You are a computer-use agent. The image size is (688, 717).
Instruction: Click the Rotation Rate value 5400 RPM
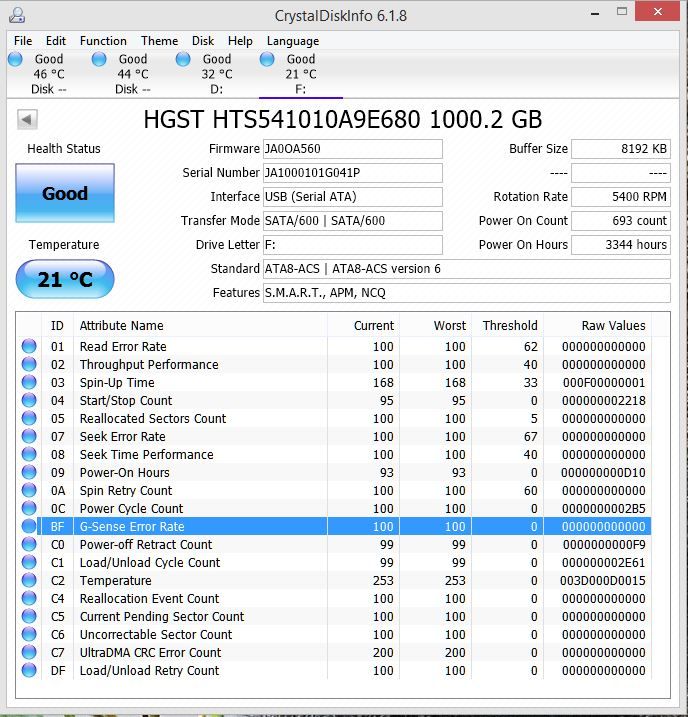tap(621, 197)
